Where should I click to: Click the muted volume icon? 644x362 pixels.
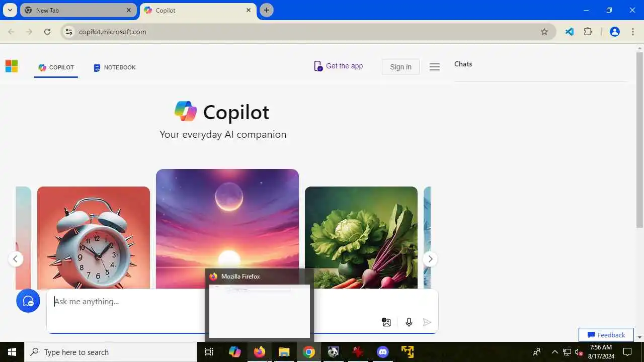(579, 352)
